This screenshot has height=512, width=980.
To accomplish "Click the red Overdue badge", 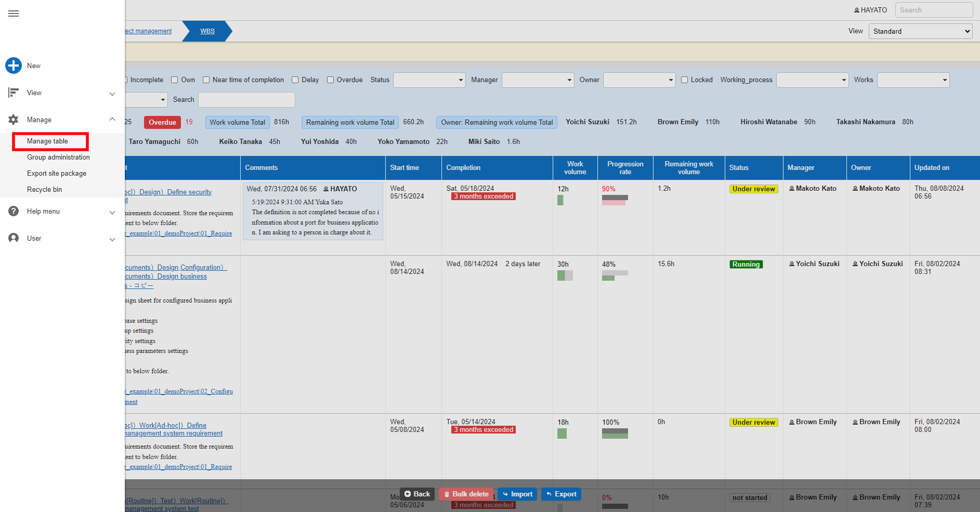I will 162,122.
